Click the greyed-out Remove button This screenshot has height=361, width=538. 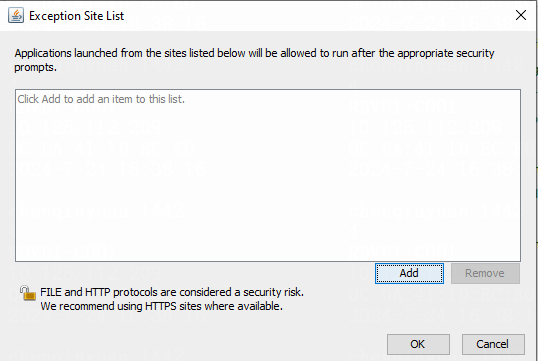coord(485,273)
